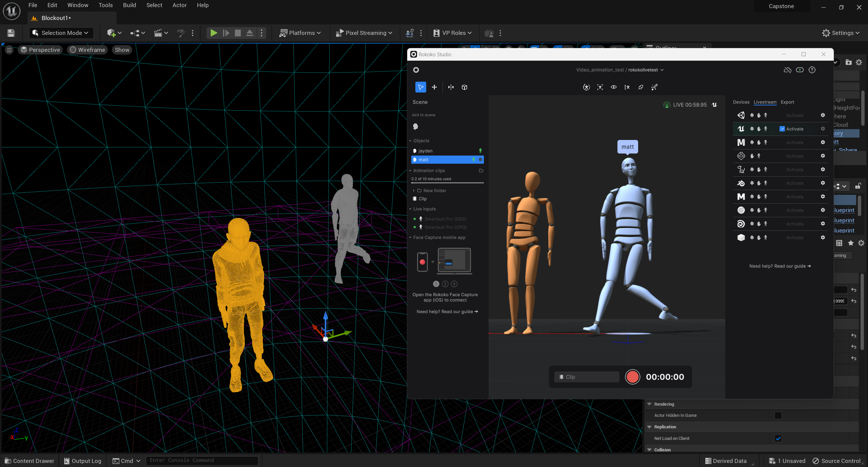This screenshot has width=868, height=467.
Task: Uncheck the Unreal Engine Activate checkbox
Action: click(x=782, y=129)
